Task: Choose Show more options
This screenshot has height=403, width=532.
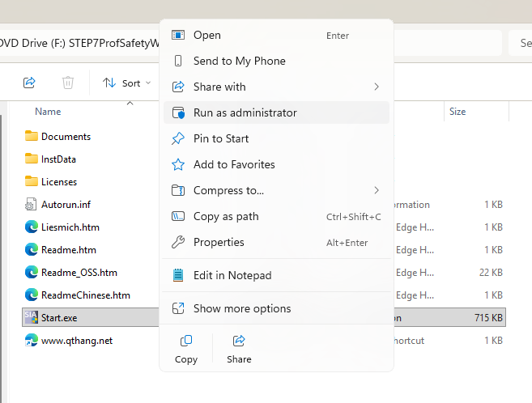Action: (x=242, y=308)
